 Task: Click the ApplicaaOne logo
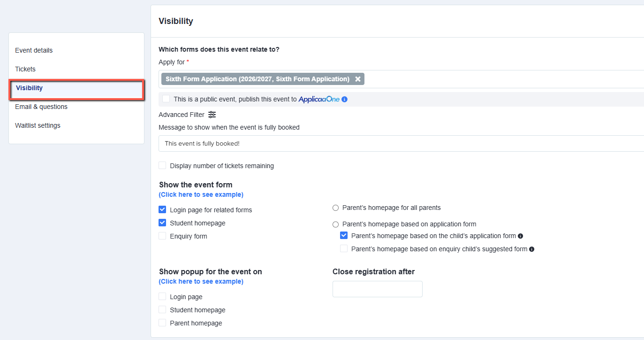pyautogui.click(x=319, y=100)
